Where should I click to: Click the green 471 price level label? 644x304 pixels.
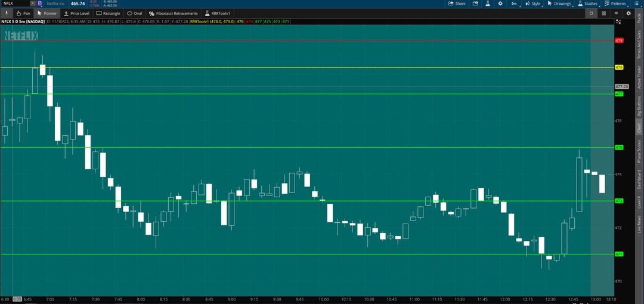click(x=620, y=255)
